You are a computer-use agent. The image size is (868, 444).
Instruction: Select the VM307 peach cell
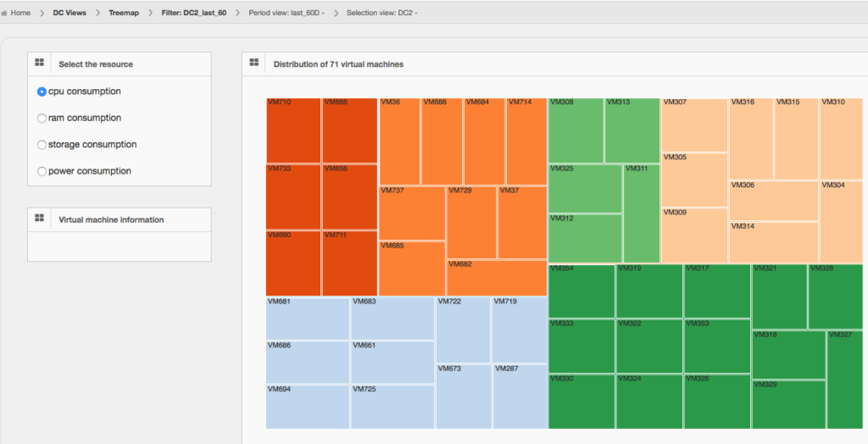point(695,125)
